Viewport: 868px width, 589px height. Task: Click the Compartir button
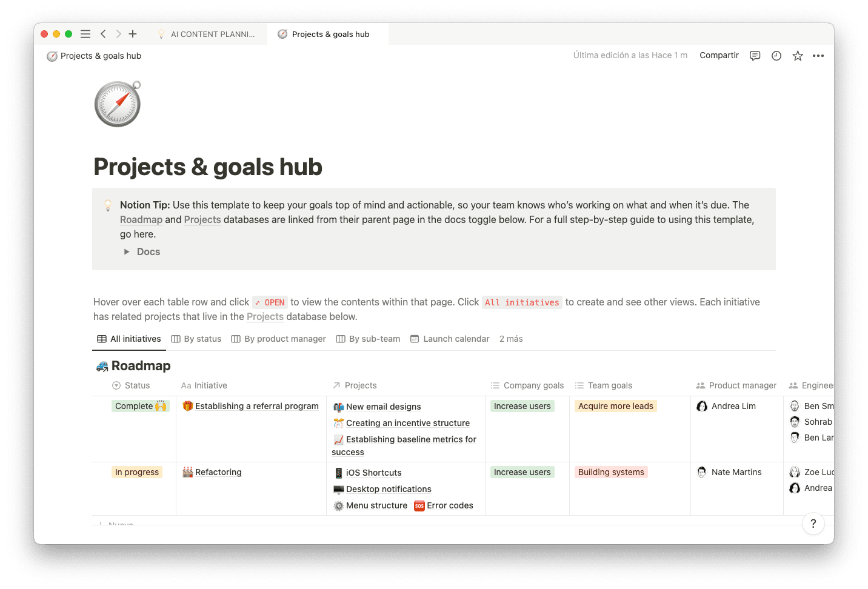pyautogui.click(x=719, y=55)
